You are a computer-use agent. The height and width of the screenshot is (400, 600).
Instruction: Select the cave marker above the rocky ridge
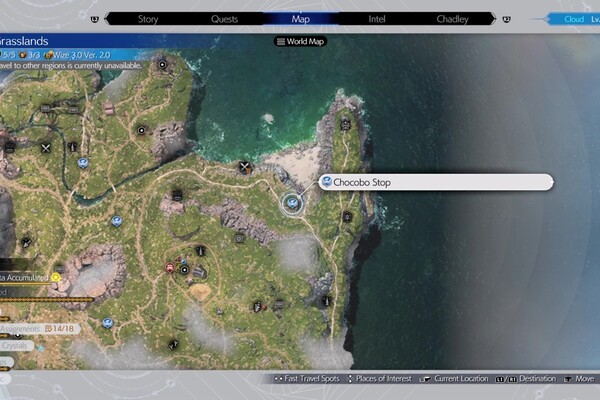[177, 195]
